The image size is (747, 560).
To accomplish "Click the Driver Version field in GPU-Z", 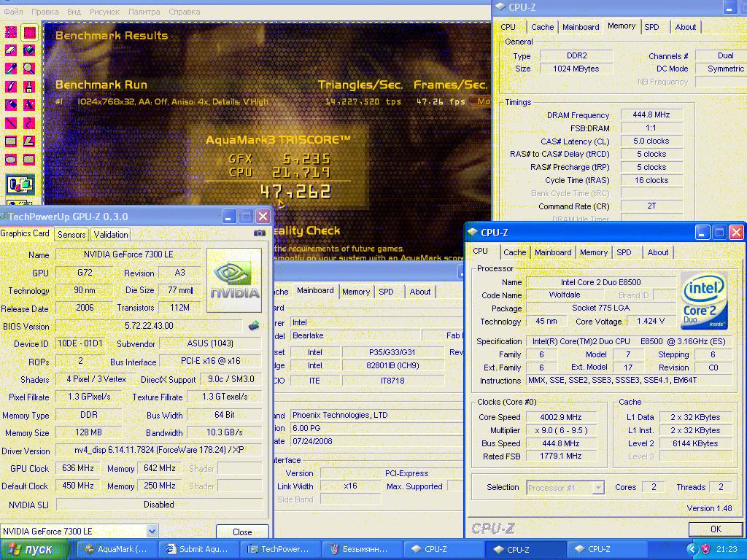I will click(158, 450).
